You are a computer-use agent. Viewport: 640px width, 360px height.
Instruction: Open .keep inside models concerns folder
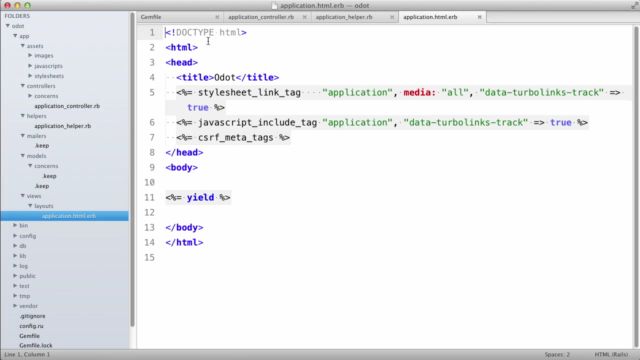pyautogui.click(x=49, y=176)
